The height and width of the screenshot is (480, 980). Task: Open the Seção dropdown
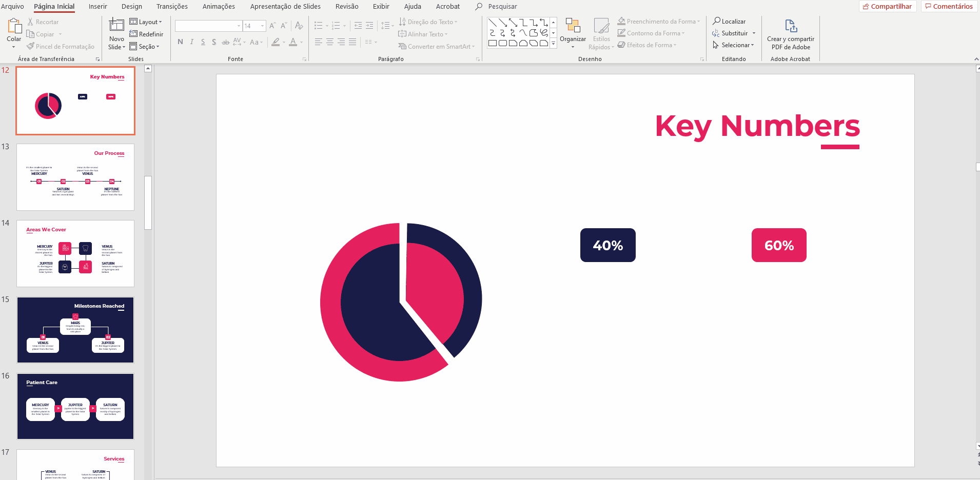pyautogui.click(x=145, y=47)
